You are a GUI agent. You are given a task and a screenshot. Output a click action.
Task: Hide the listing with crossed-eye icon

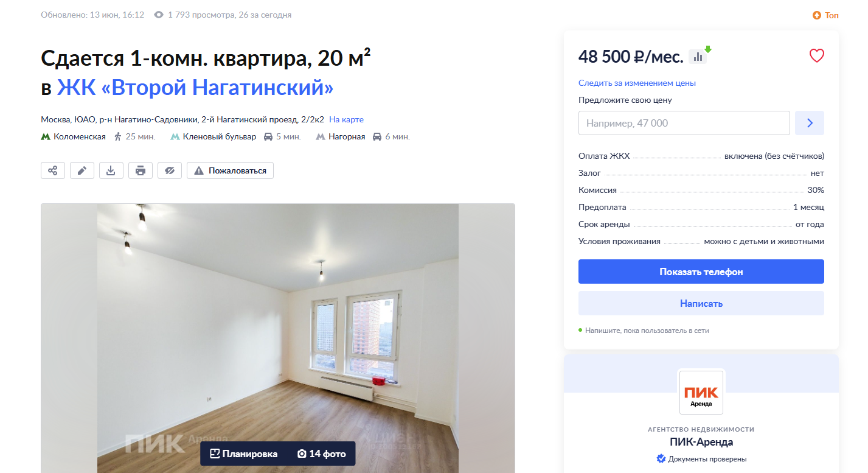click(x=170, y=170)
